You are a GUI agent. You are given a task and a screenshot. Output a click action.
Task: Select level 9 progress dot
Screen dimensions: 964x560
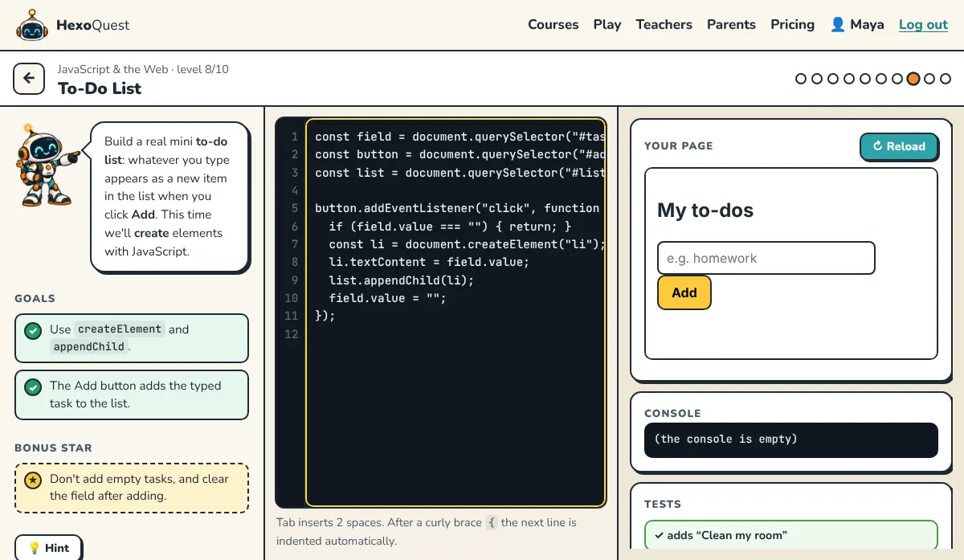(929, 79)
